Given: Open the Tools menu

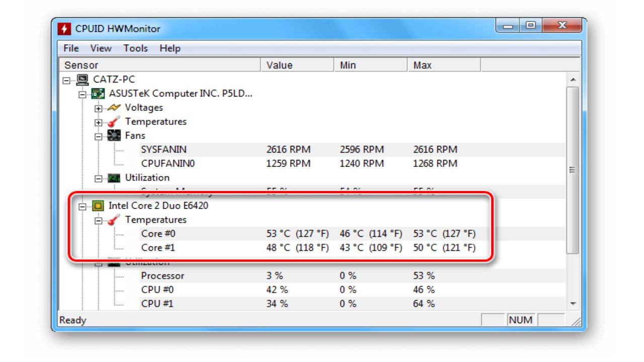Looking at the screenshot, I should click(x=136, y=48).
